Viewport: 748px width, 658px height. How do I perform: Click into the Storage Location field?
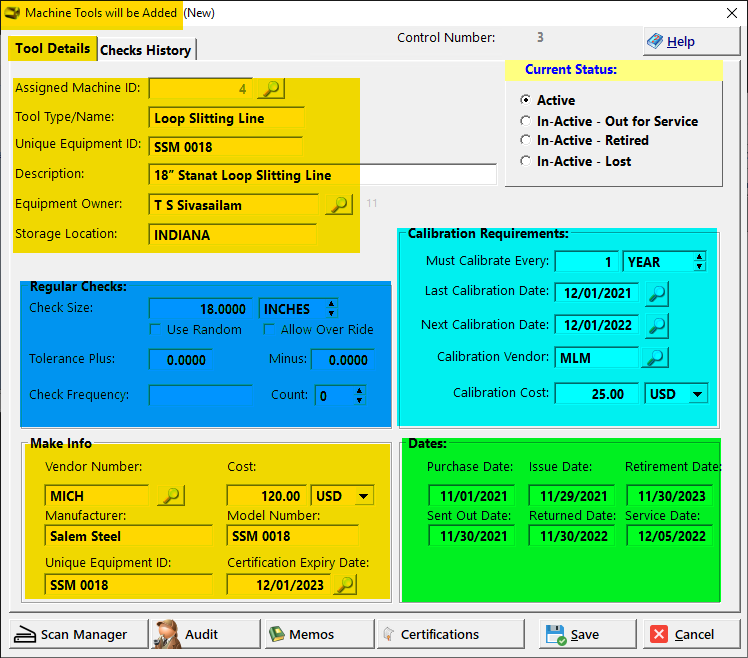coord(232,236)
